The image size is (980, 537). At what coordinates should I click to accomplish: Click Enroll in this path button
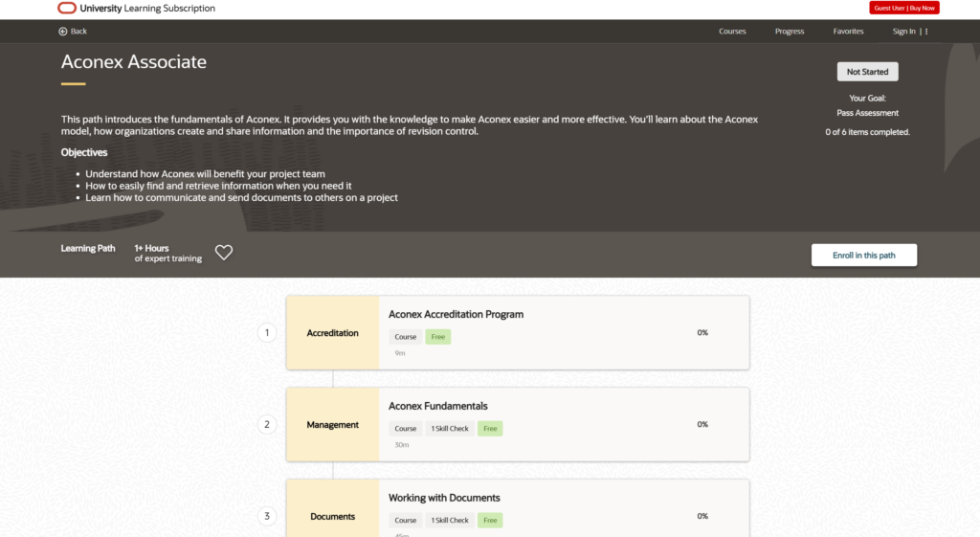(864, 256)
